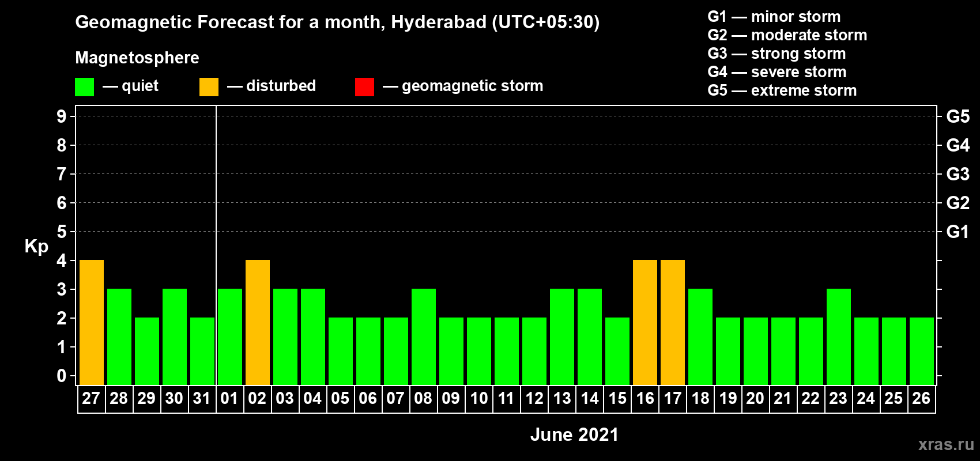Click the date label 12

tap(534, 399)
